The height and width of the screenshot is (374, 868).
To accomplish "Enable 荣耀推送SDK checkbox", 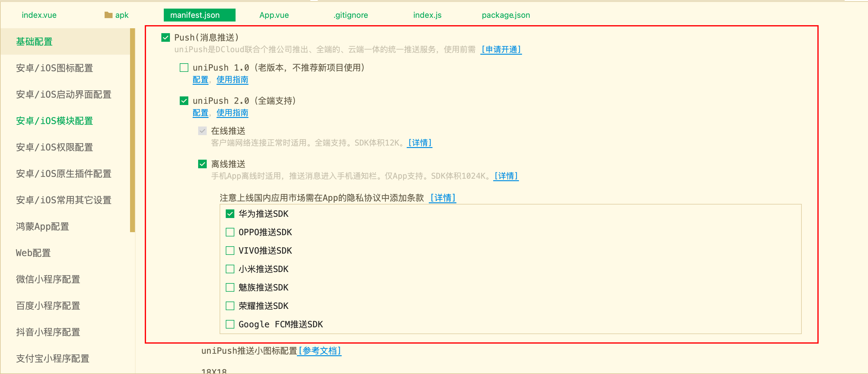I will [230, 306].
